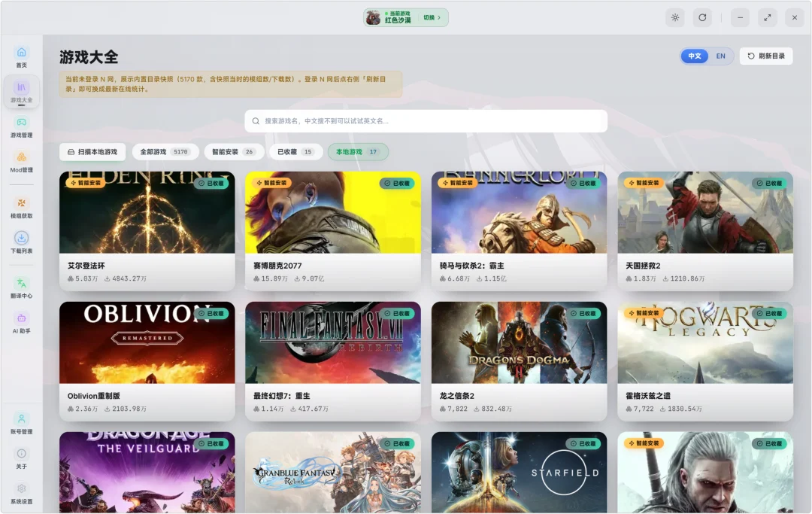
Task: Click the 智能安装 badge on 天国拯救2
Action: coord(644,183)
